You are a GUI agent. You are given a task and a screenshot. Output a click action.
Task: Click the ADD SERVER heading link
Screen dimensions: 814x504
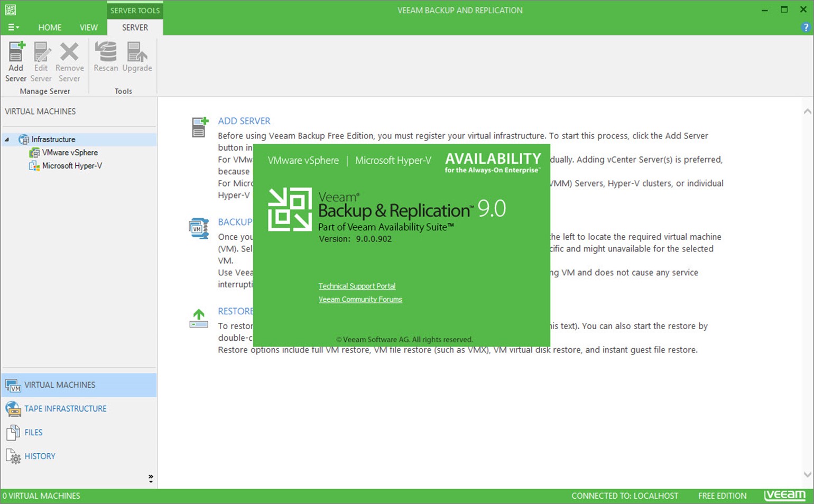244,121
